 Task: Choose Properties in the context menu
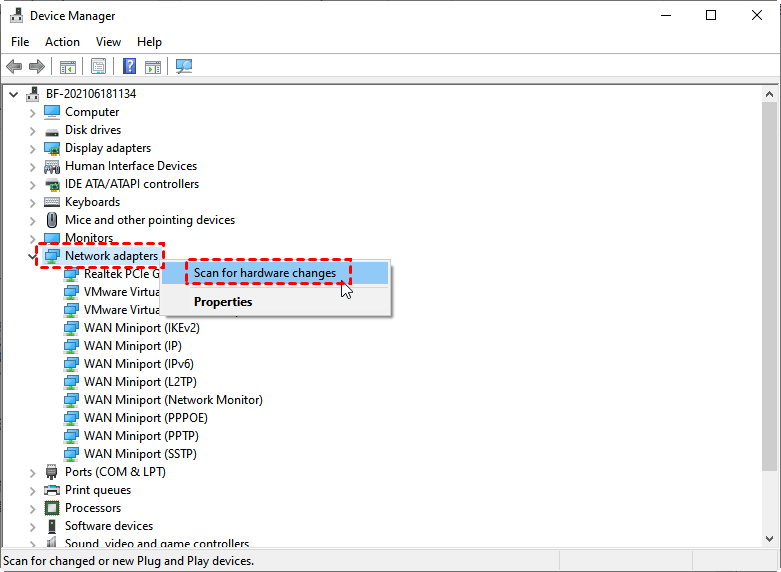[275, 302]
